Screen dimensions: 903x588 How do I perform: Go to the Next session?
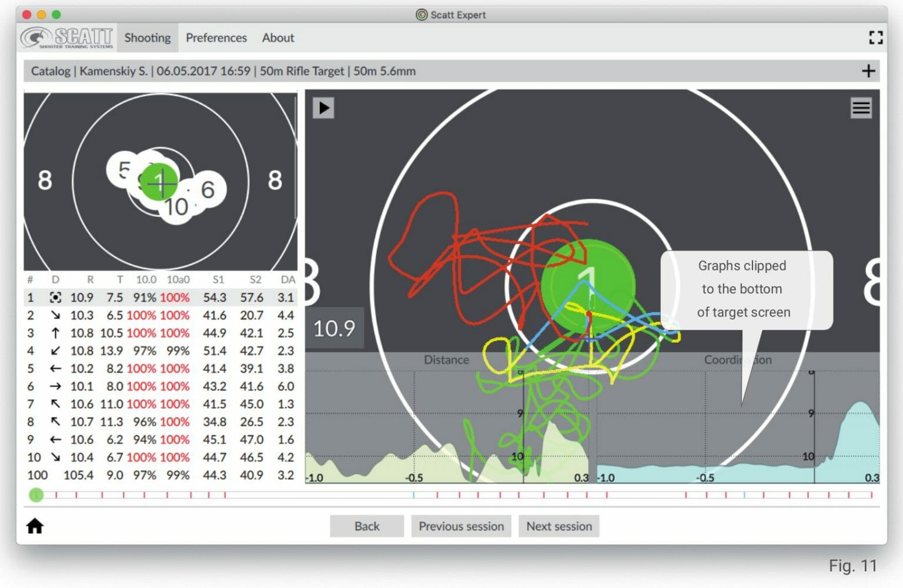[558, 526]
